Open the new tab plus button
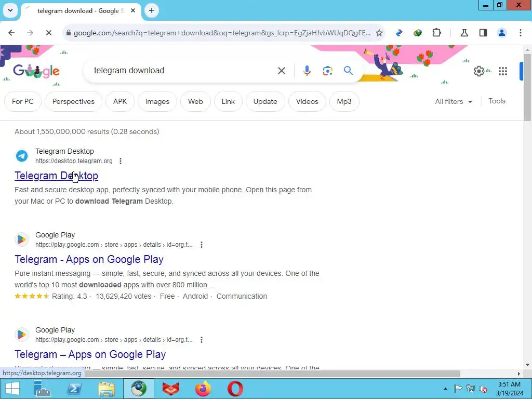This screenshot has width=532, height=399. pos(152,10)
